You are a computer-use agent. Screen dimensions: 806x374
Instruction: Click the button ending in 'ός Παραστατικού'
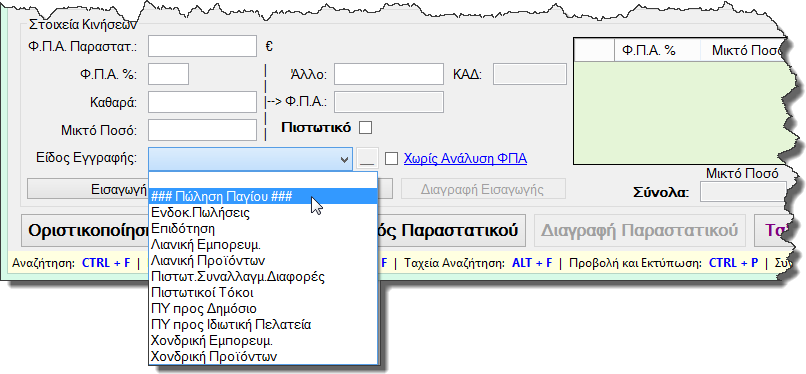coord(451,230)
